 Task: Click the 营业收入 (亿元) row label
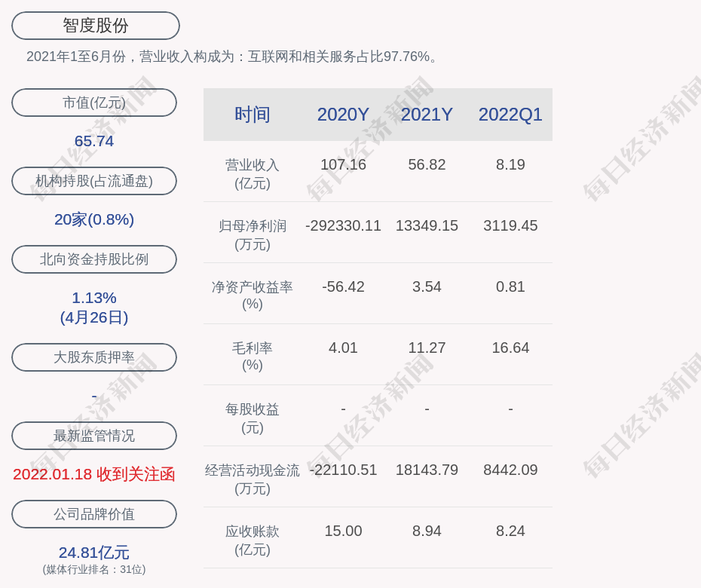pyautogui.click(x=253, y=174)
